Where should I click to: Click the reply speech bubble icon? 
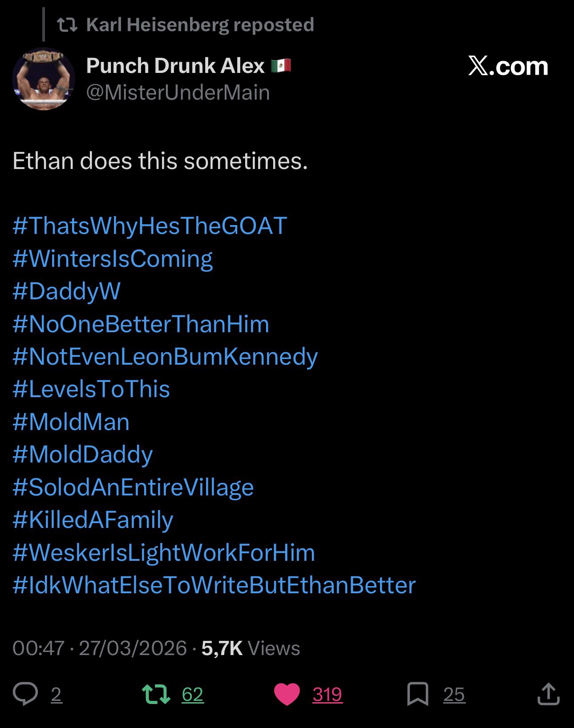click(25, 694)
